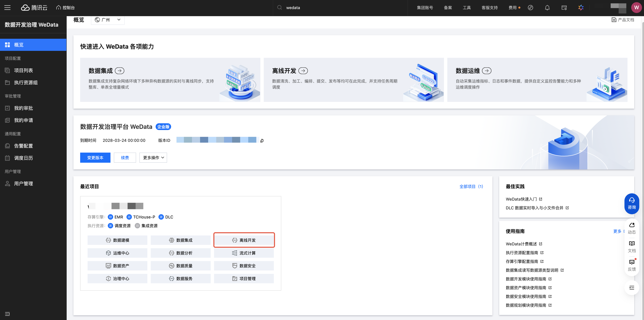Screen dimensions: 644x320
Task: Click the 变更版本 button
Action: point(95,157)
